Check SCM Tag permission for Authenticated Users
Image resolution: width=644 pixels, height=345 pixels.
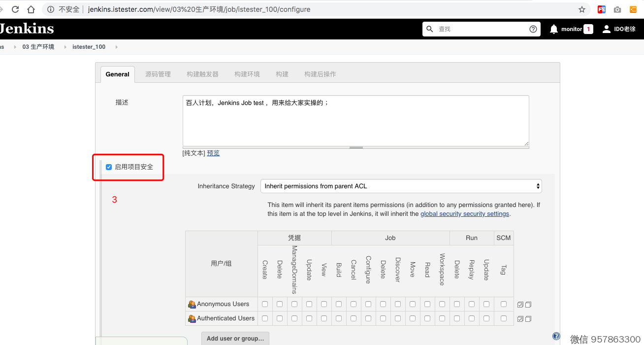[x=503, y=318]
